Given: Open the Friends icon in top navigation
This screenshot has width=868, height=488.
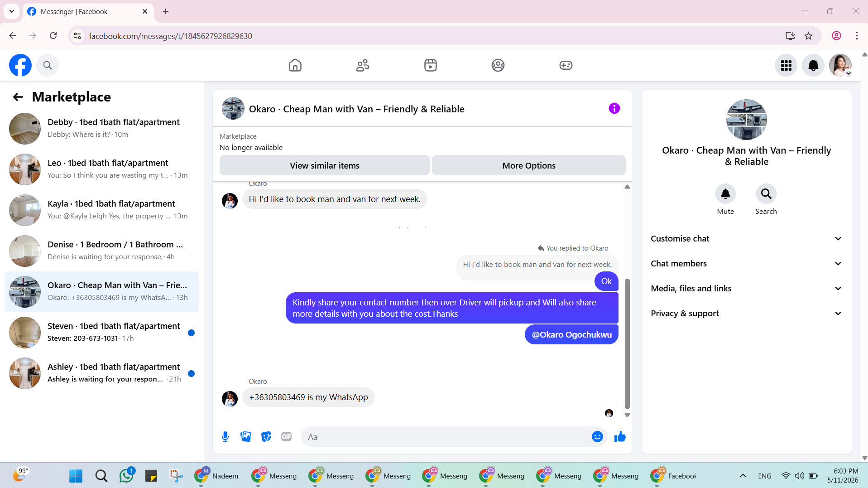Looking at the screenshot, I should [363, 65].
